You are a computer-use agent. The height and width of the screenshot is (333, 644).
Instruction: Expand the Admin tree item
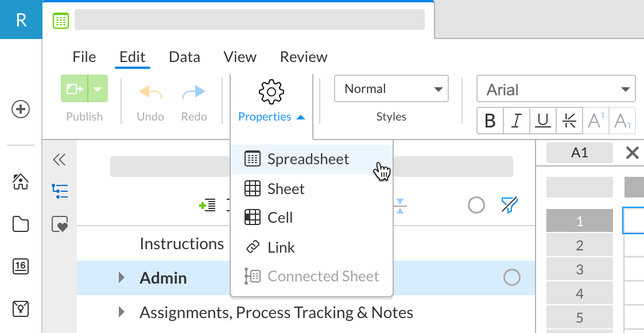tap(121, 278)
